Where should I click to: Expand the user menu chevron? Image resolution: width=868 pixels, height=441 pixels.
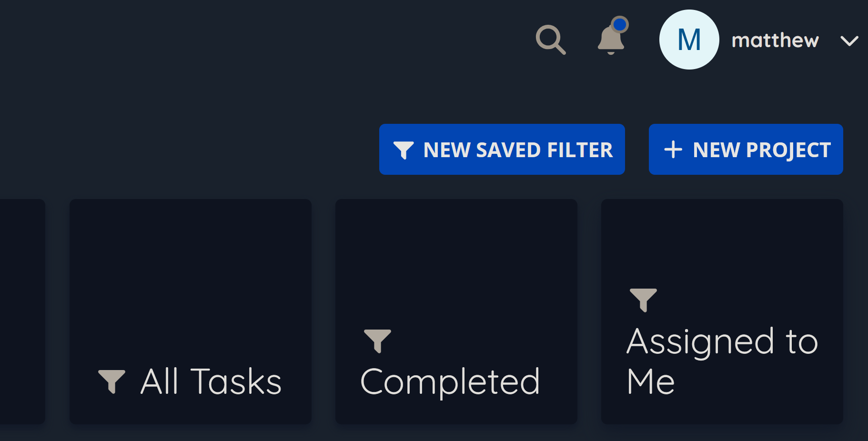point(849,41)
